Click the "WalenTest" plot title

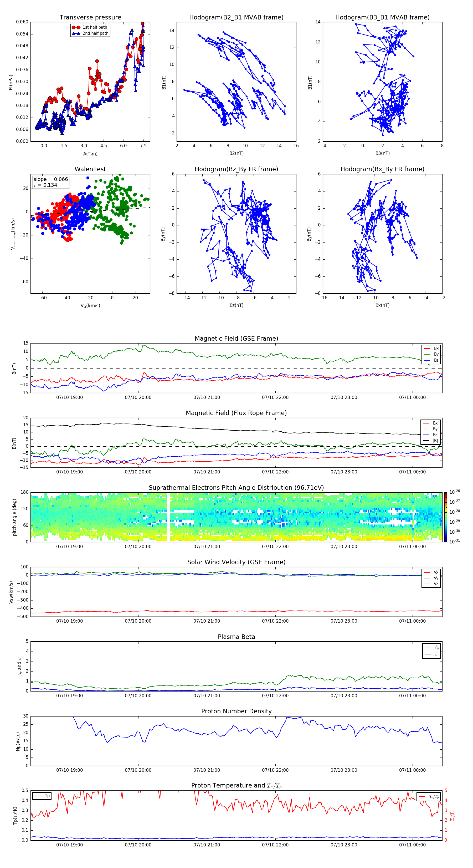coord(90,169)
